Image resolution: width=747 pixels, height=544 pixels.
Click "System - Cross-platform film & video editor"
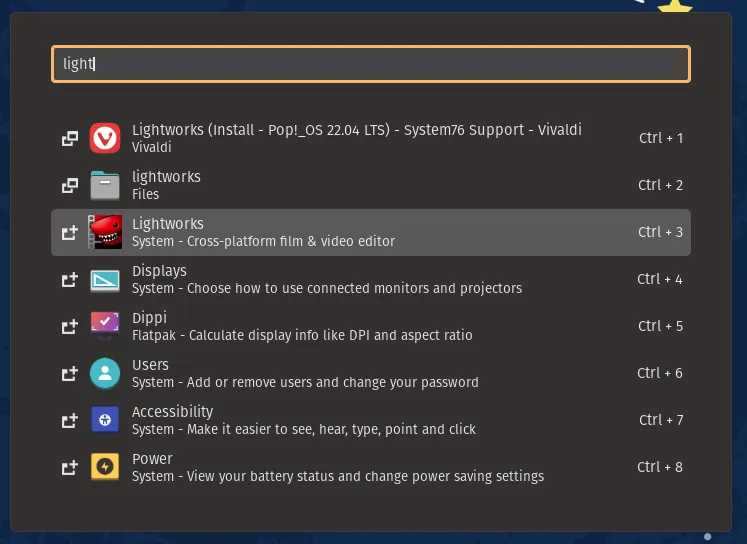(x=263, y=242)
